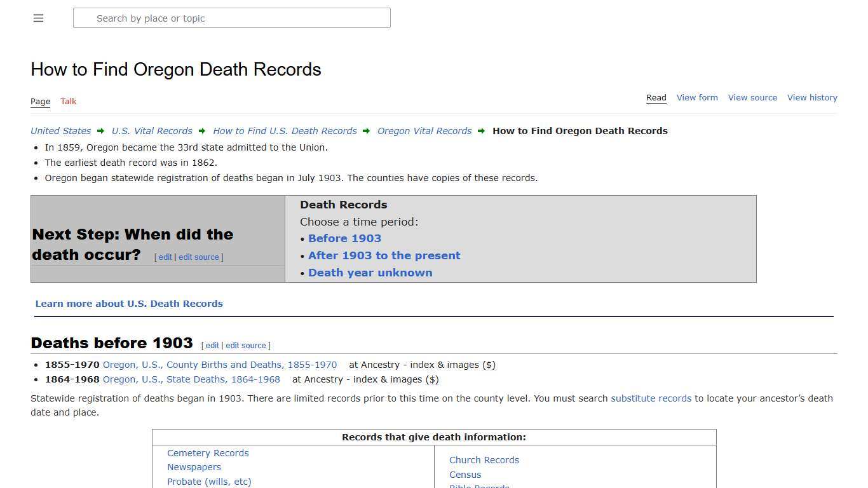
Task: Choose After 1903 to the present
Action: [x=384, y=255]
